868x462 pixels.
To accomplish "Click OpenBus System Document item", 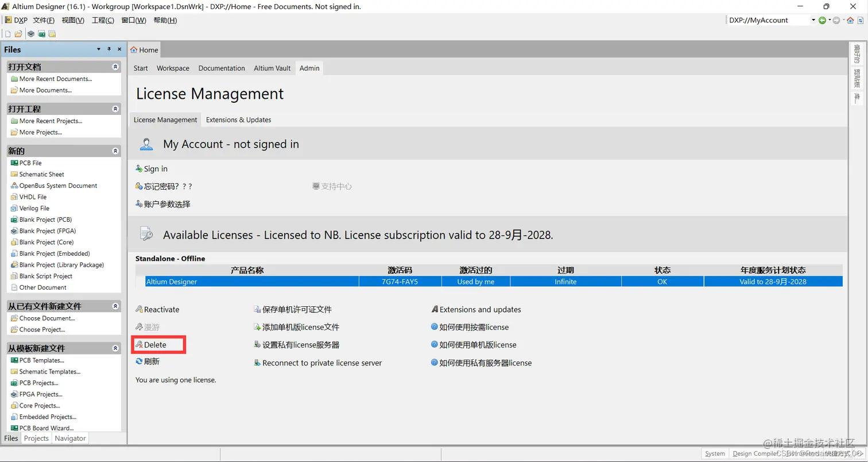I will (x=54, y=186).
